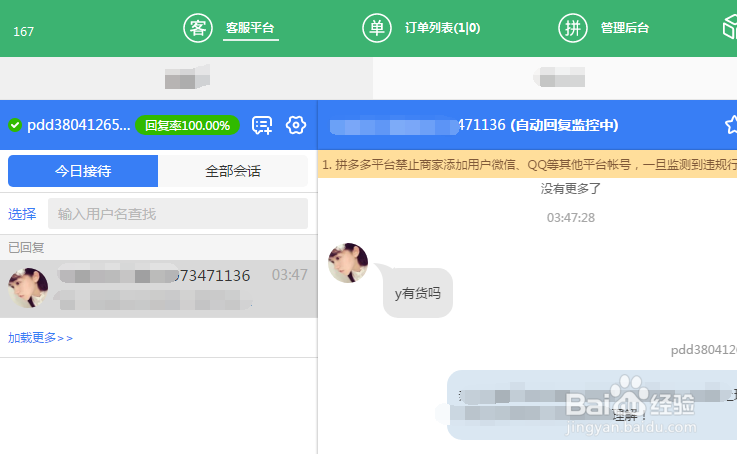The width and height of the screenshot is (737, 454).
Task: Open 管理后台 tab
Action: [625, 28]
